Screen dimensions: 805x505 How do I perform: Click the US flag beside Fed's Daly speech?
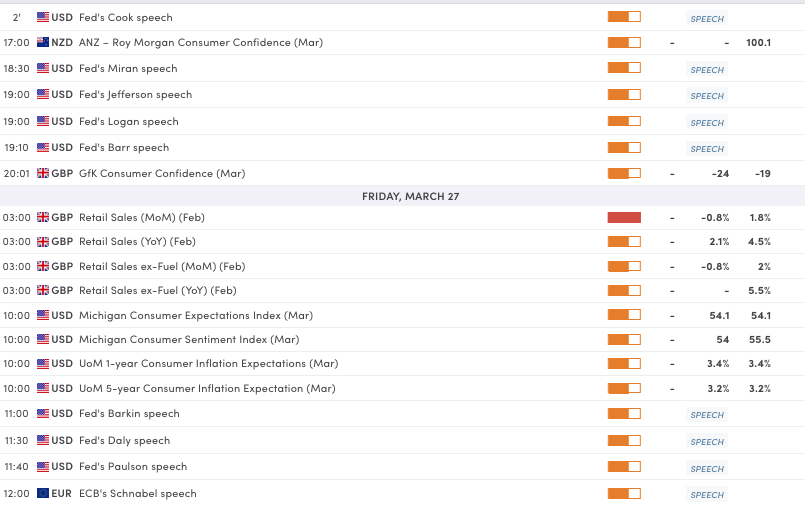tap(43, 440)
